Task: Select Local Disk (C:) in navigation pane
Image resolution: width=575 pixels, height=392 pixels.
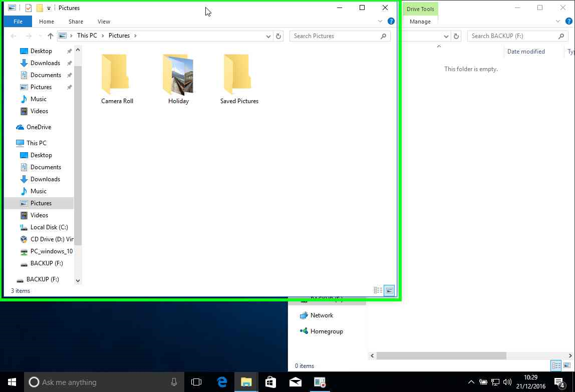Action: (x=49, y=227)
